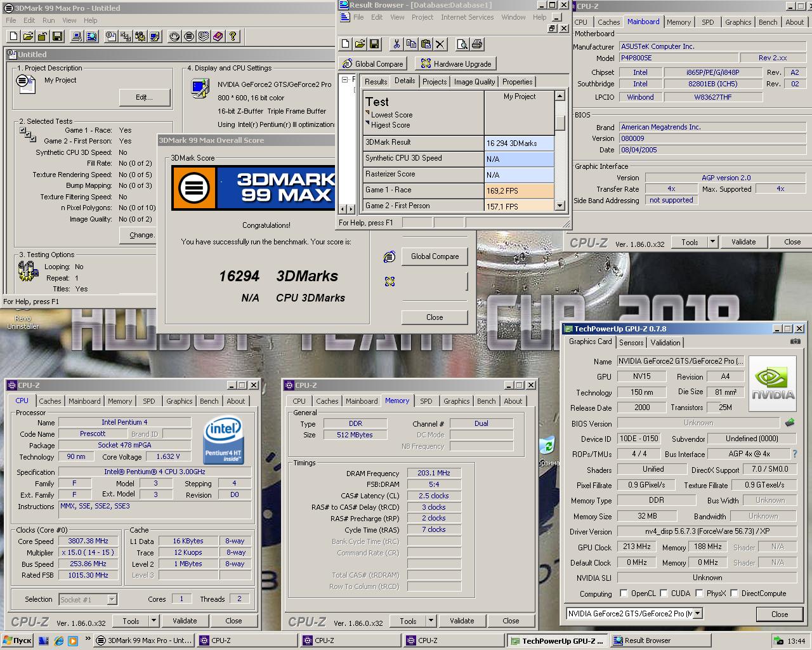The image size is (812, 650).
Task: Select 16 294 3DMarks cell in Result Browser
Action: coord(519,143)
